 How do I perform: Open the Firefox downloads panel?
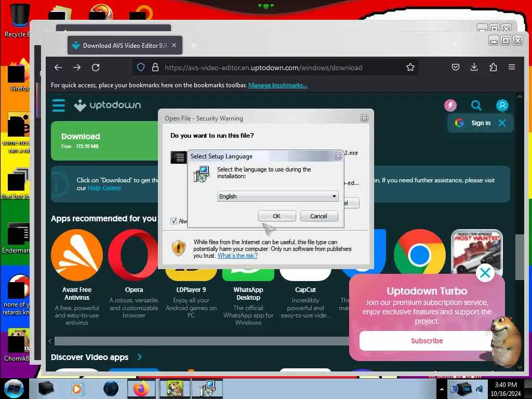(474, 67)
